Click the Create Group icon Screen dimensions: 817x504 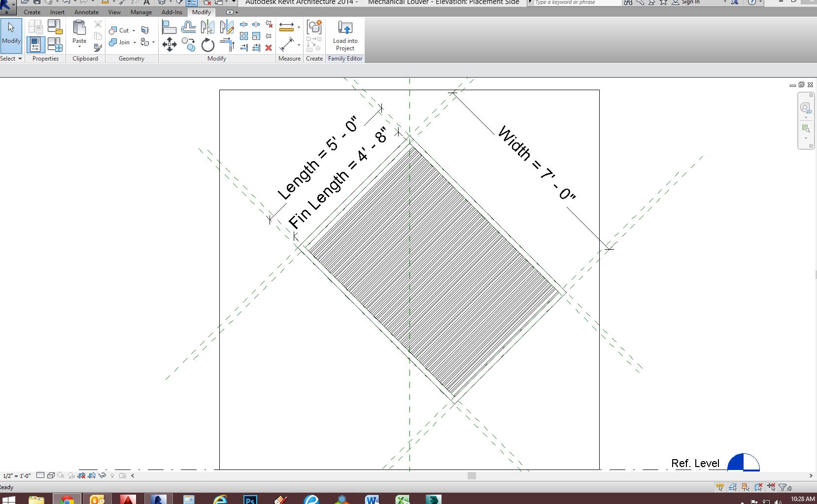click(x=314, y=27)
